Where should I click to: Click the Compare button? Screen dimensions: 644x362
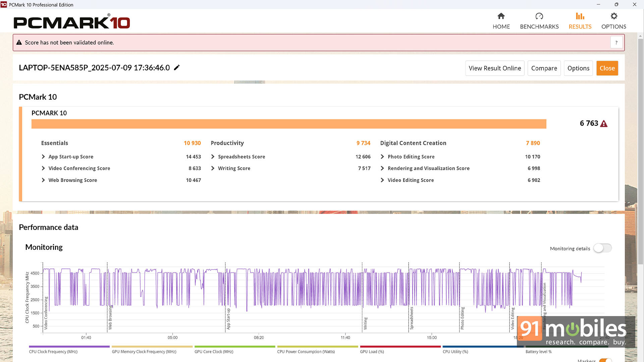(x=544, y=68)
